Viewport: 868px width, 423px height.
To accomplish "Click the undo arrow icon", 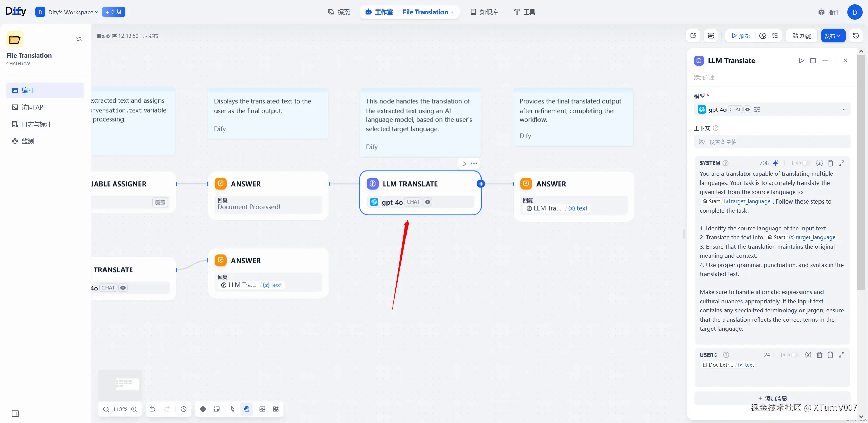I will (153, 409).
